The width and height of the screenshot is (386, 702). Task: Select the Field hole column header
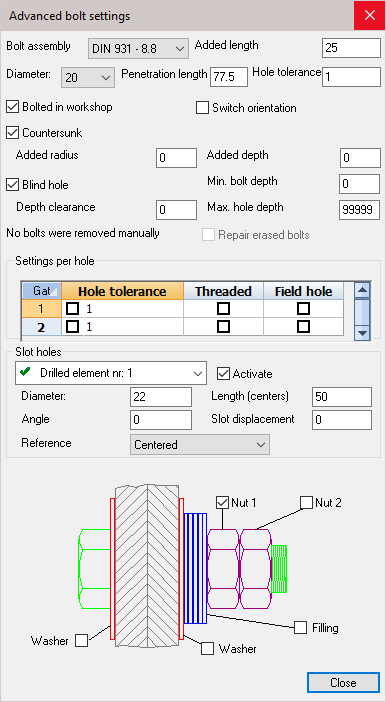[304, 291]
